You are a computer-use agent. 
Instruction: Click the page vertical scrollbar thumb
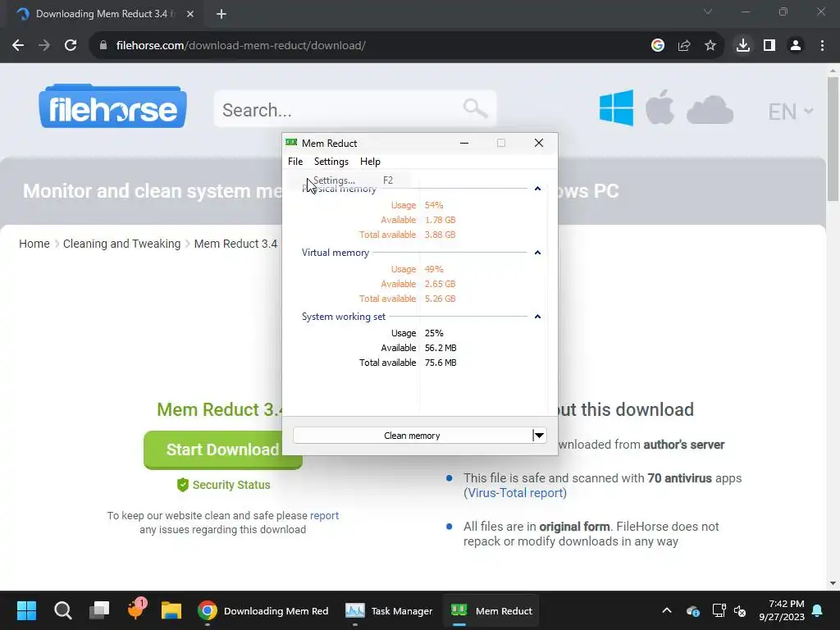833,139
